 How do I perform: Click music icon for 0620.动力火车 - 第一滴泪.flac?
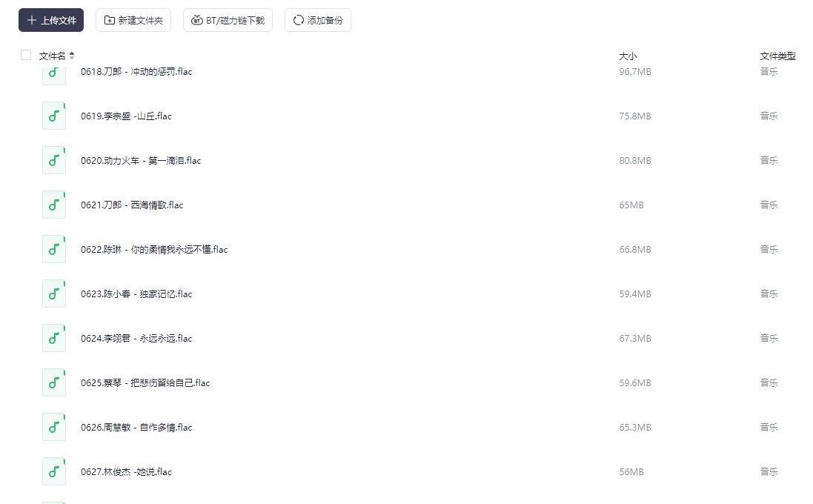tap(54, 160)
